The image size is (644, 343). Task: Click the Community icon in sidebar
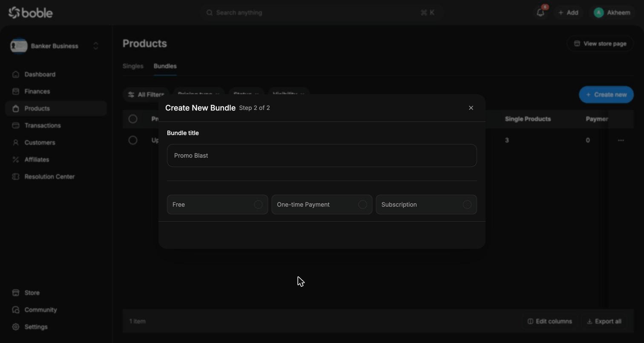(16, 310)
